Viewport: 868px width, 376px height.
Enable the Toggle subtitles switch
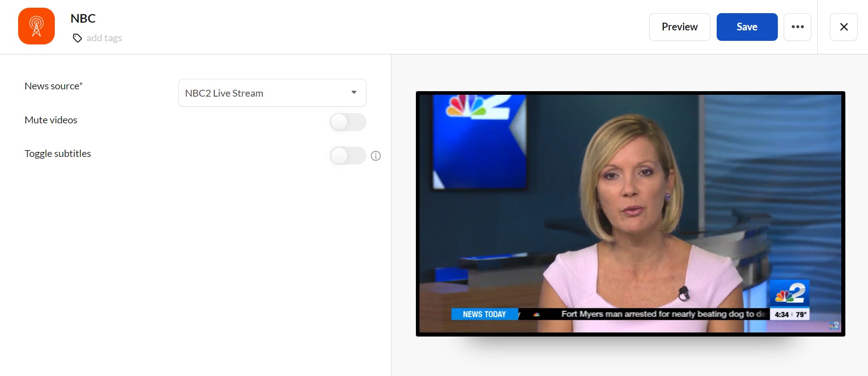[348, 156]
